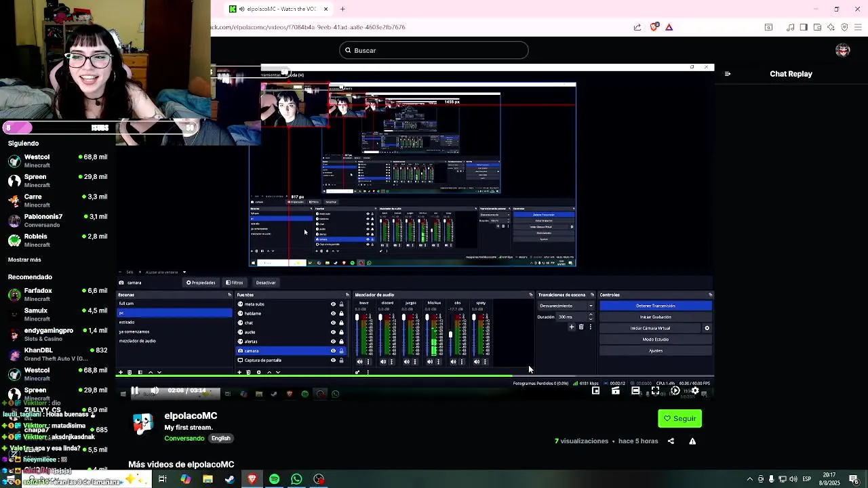Click the share icon below Seguir button
This screenshot has width=868, height=488.
(671, 441)
